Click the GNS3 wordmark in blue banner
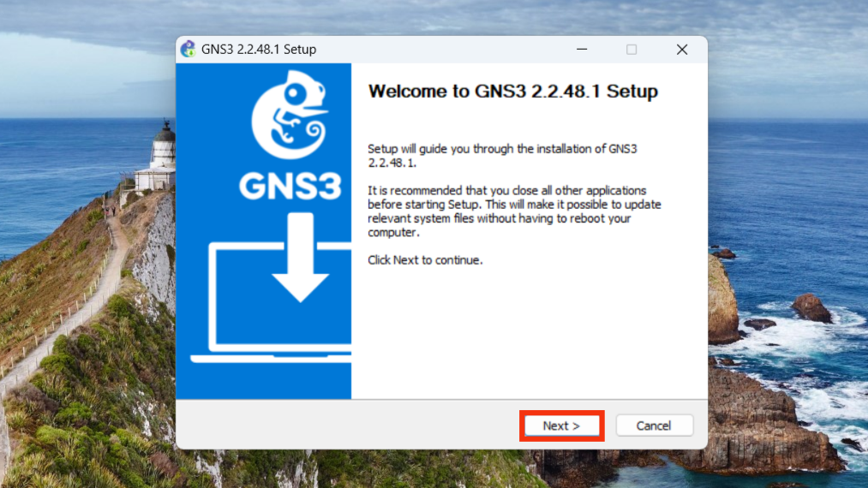This screenshot has height=488, width=868. pyautogui.click(x=290, y=186)
